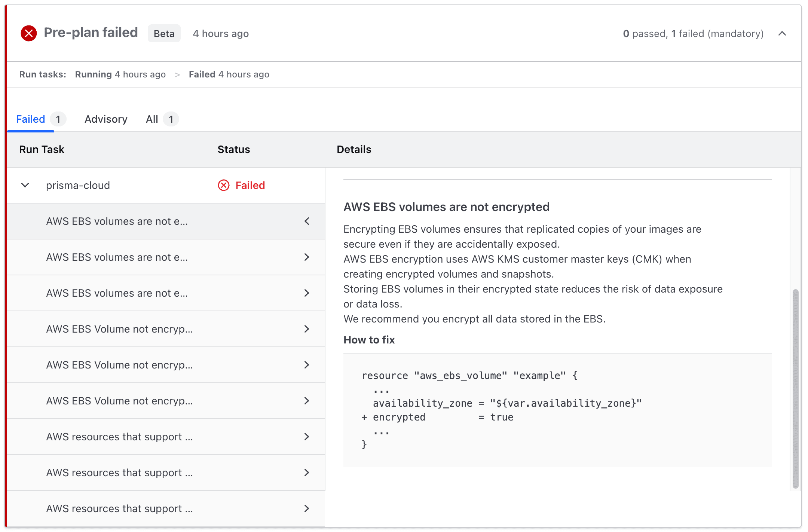
Task: Open the third 'AWS EBS volumes are not e...' finding
Action: (307, 293)
